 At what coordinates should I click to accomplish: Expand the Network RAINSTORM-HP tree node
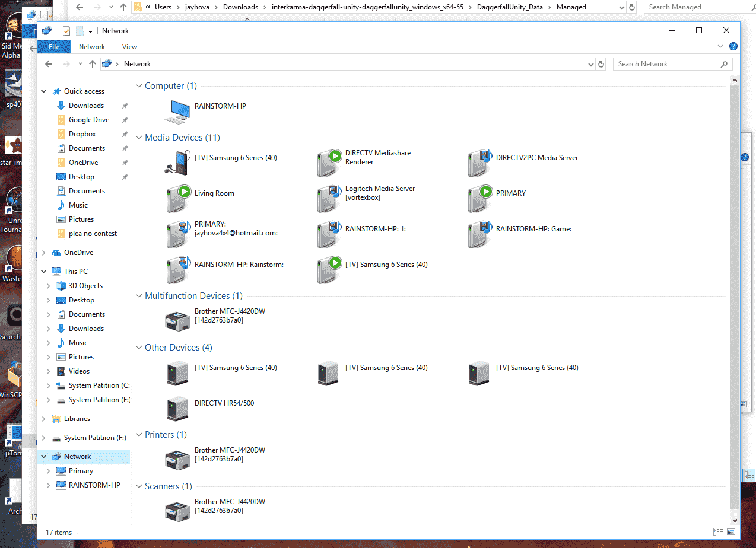pyautogui.click(x=49, y=485)
